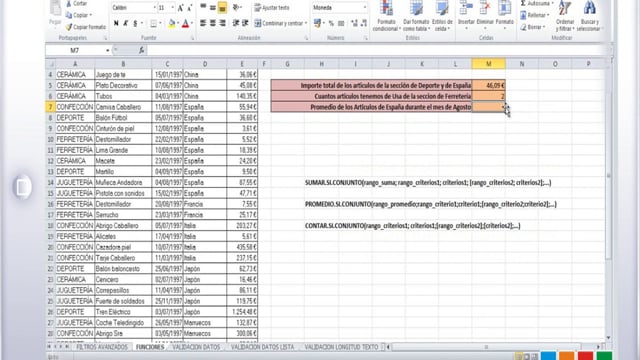Open the Borrar clear dropdown

pyautogui.click(x=533, y=27)
